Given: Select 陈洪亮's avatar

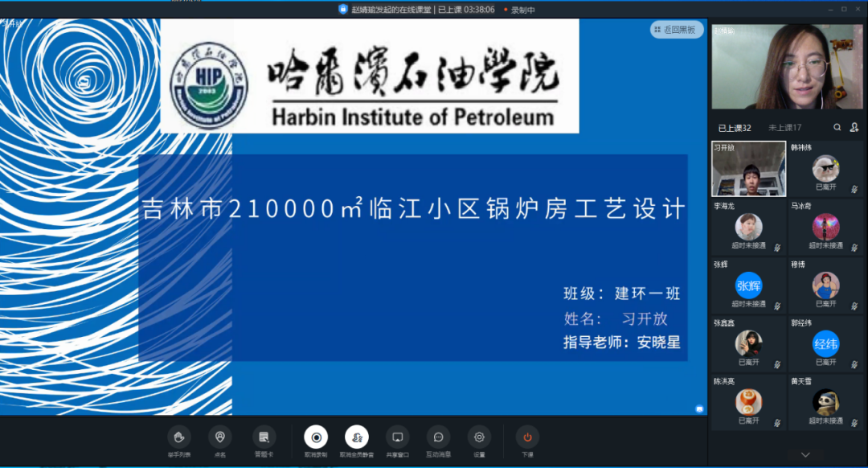Looking at the screenshot, I should tap(748, 402).
